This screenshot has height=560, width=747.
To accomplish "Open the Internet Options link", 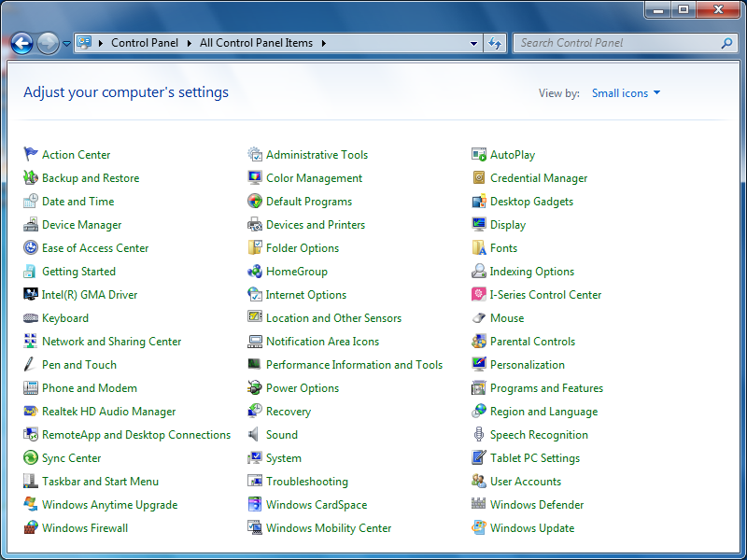I will pos(306,295).
